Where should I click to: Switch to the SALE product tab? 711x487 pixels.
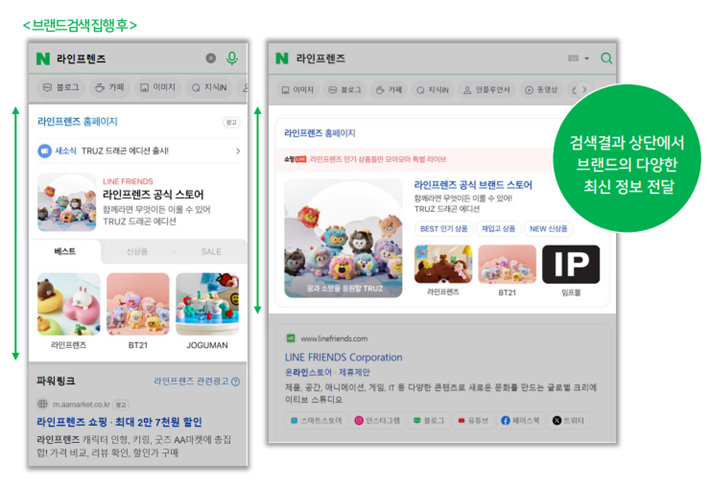pyautogui.click(x=211, y=251)
